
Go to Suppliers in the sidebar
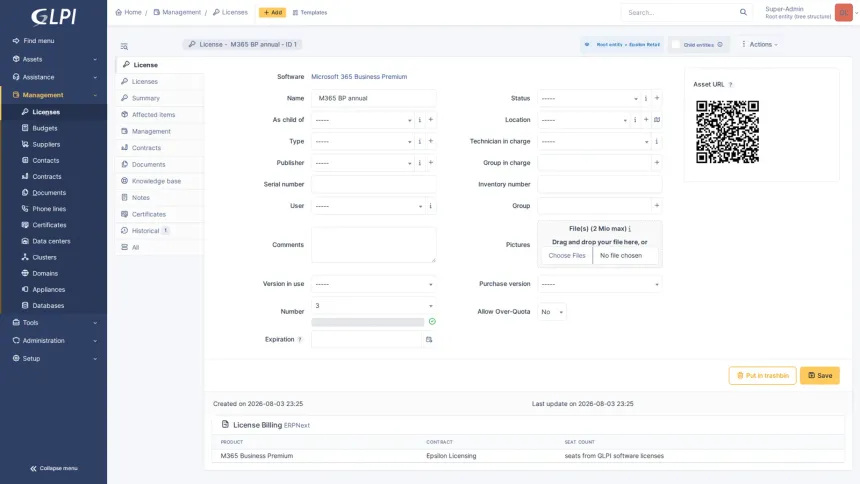pyautogui.click(x=46, y=144)
